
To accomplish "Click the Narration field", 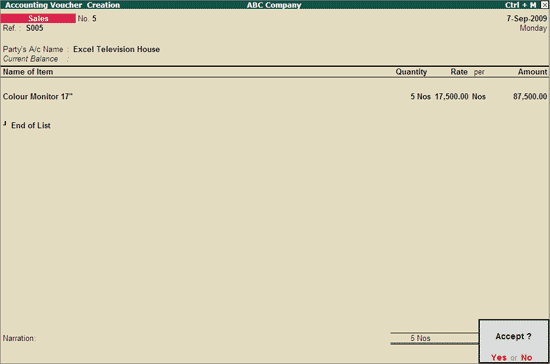I will pos(19,338).
